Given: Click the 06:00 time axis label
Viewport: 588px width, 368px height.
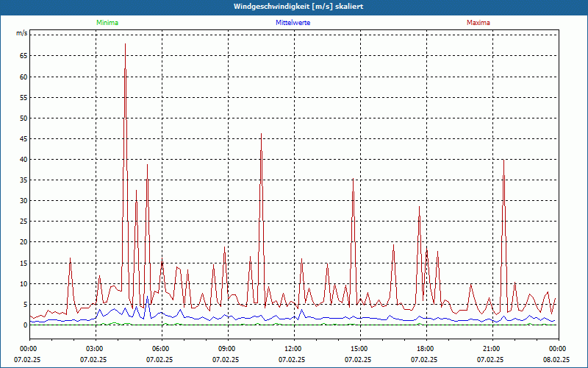Looking at the screenshot, I should [161, 348].
